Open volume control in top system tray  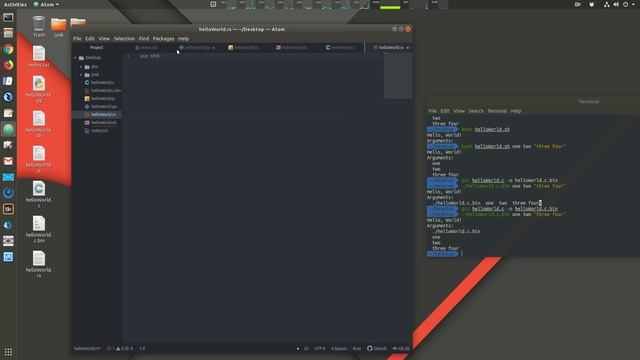(x=616, y=4)
